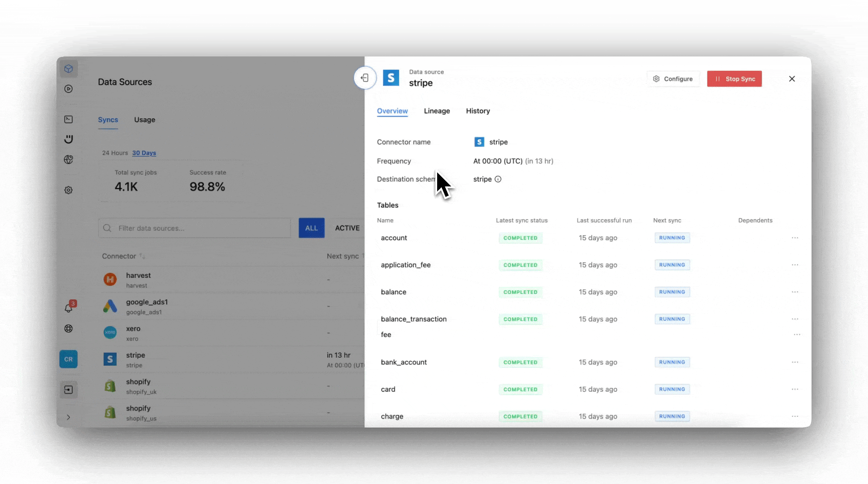Image resolution: width=868 pixels, height=484 pixels.
Task: Open the three-dot menu for bank_account table
Action: tap(794, 362)
